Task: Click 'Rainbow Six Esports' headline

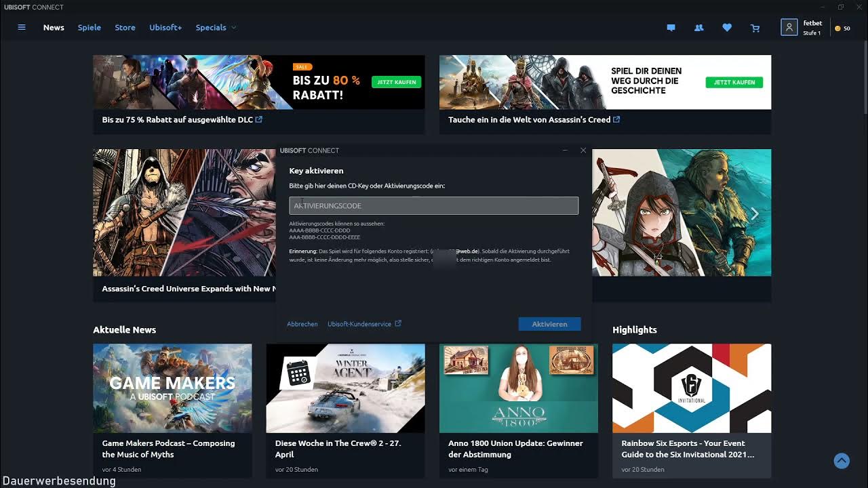Action: pyautogui.click(x=688, y=449)
